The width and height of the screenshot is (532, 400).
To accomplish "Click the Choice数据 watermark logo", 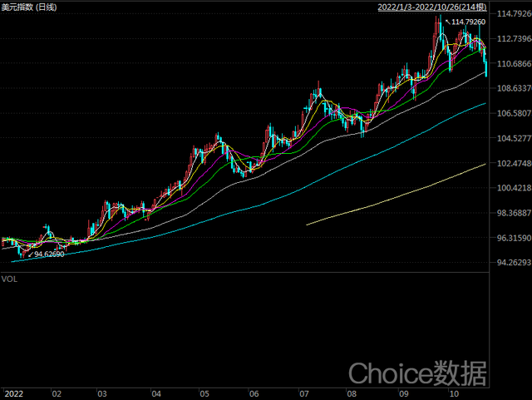I will click(x=417, y=372).
